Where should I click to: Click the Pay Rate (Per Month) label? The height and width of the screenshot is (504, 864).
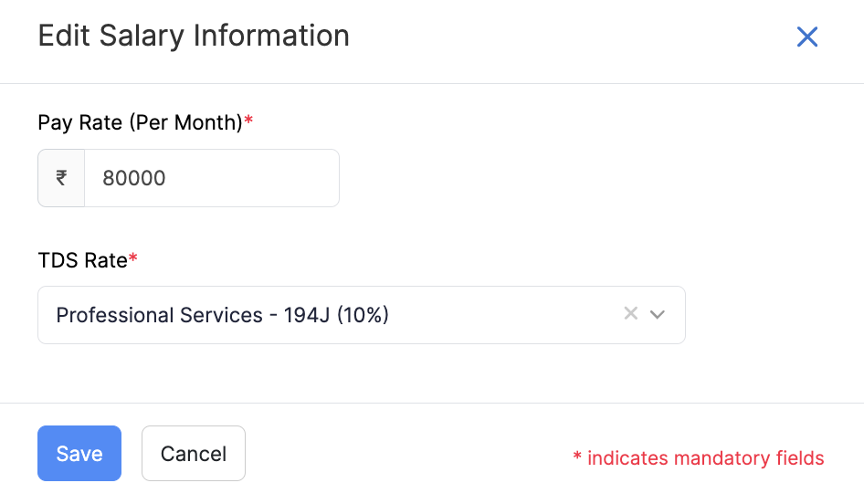pyautogui.click(x=139, y=122)
